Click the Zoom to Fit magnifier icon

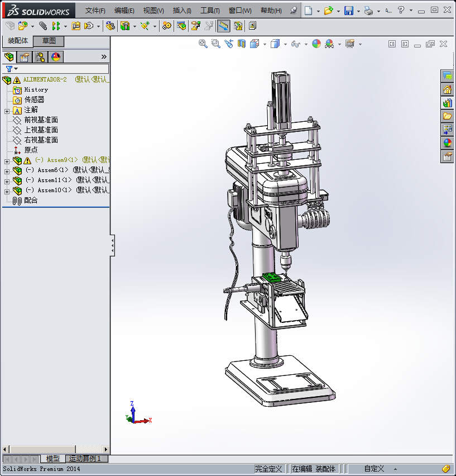(203, 44)
